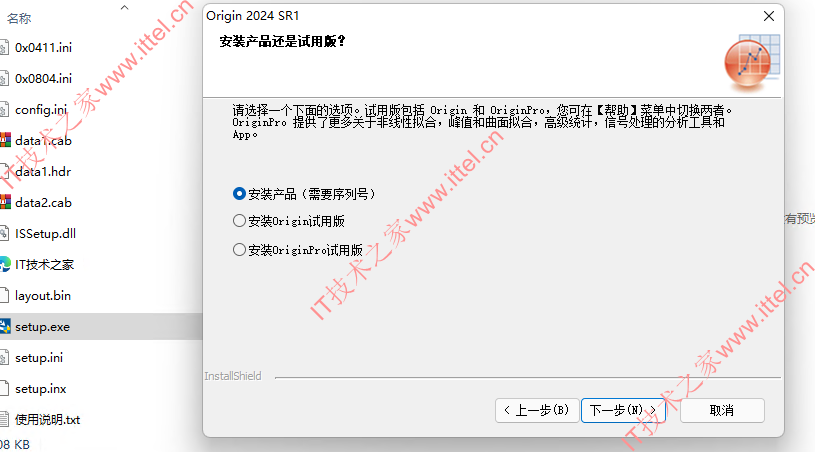Select the setup.inx file name

point(41,389)
